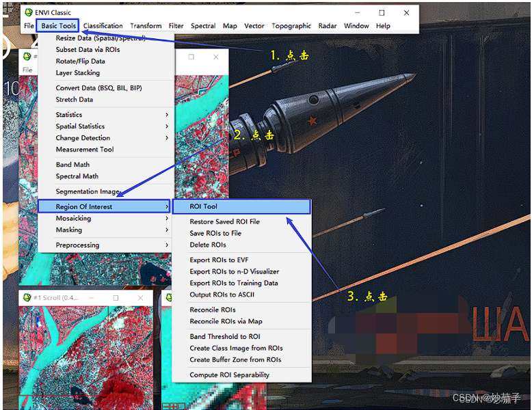The image size is (532, 410).
Task: Choose Subset Data via ROIs
Action: (106, 49)
